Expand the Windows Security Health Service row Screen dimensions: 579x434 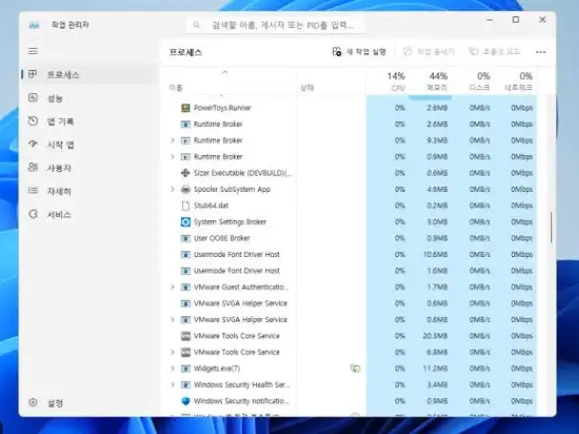pyautogui.click(x=172, y=385)
